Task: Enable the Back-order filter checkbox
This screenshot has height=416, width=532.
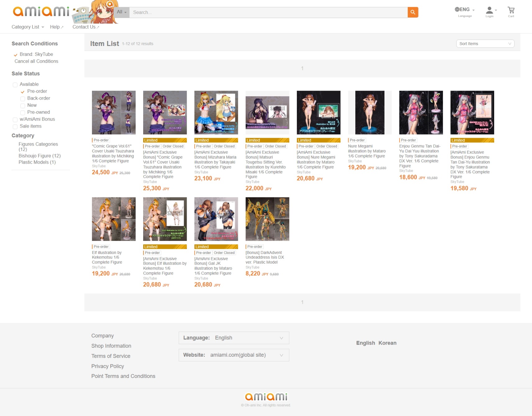Action: click(x=23, y=99)
